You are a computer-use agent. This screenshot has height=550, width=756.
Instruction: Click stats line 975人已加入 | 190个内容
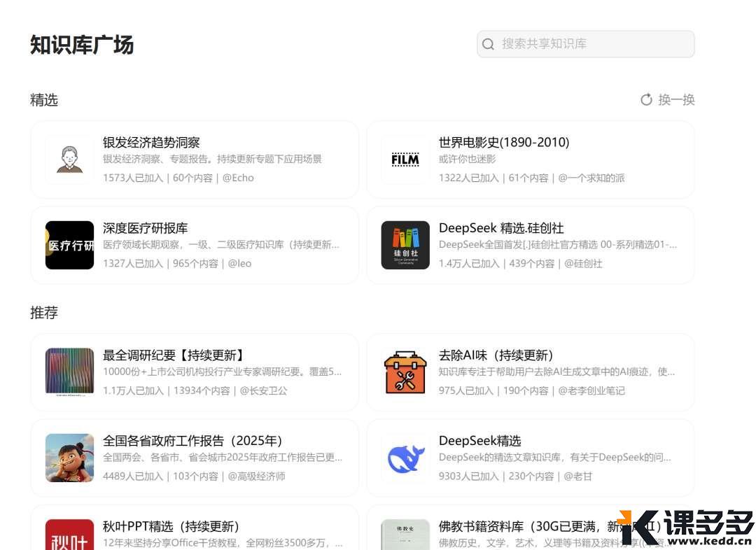click(x=532, y=390)
